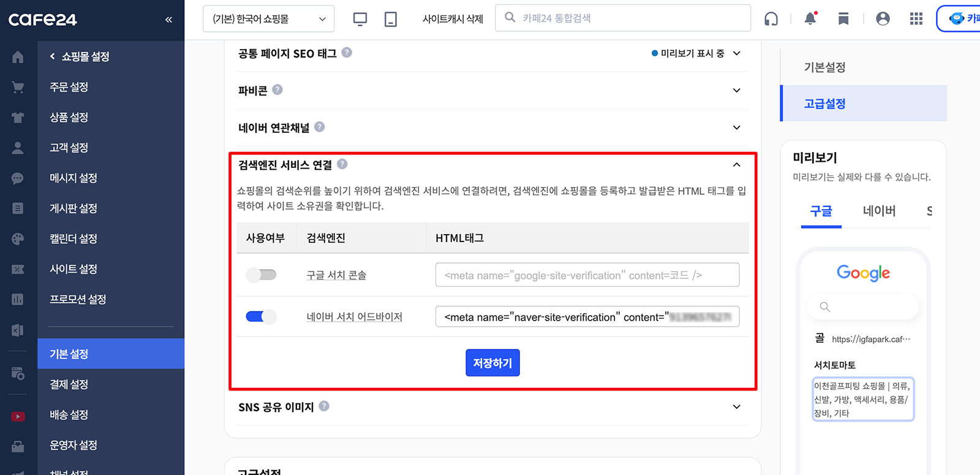Expand the 파비콘 section chevron
980x475 pixels.
point(737,91)
